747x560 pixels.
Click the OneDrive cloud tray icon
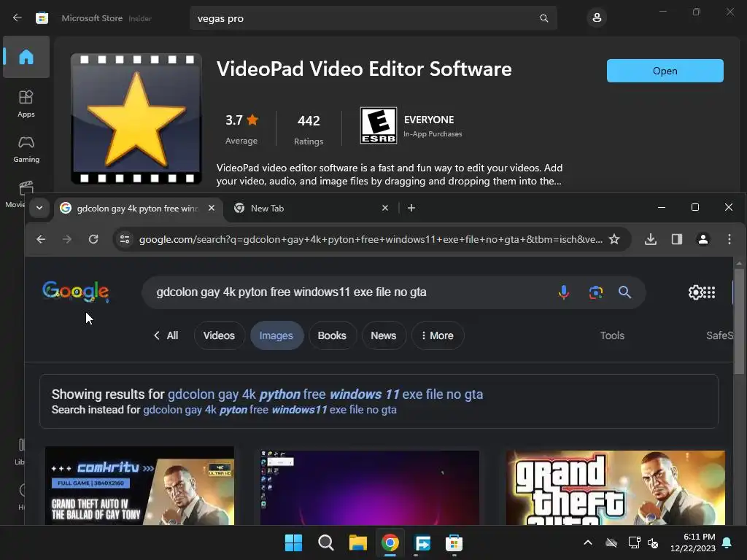(611, 542)
